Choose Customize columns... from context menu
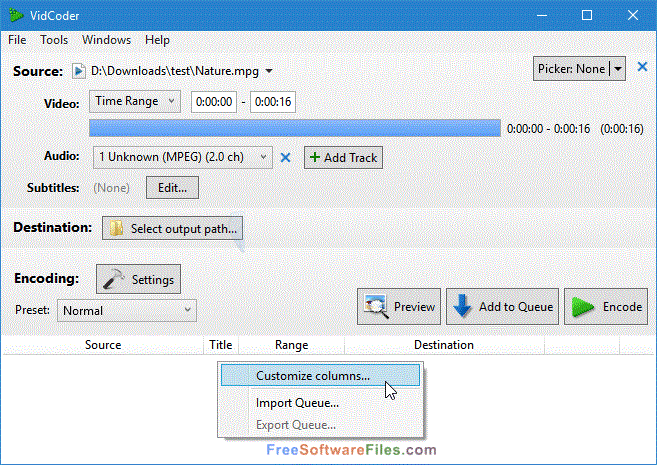The width and height of the screenshot is (657, 465). [x=320, y=375]
